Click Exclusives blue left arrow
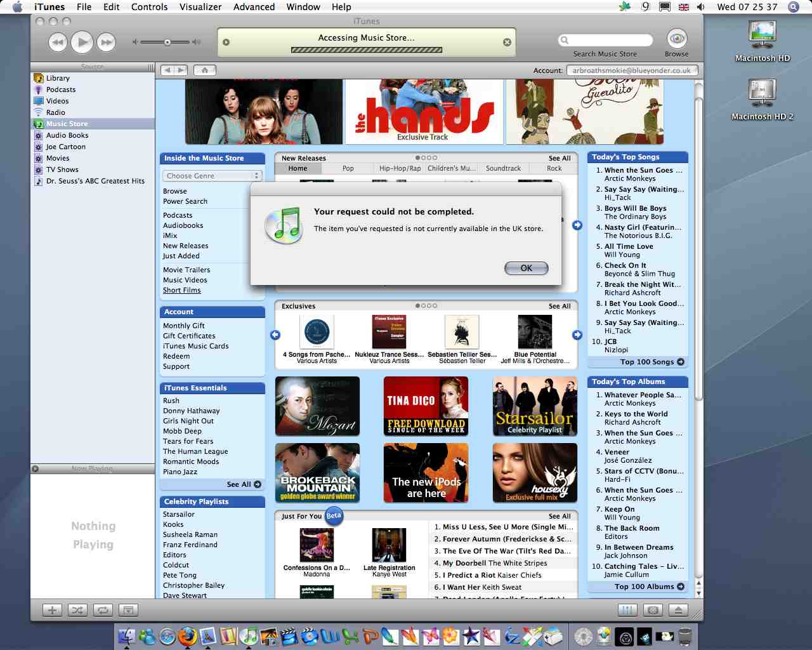This screenshot has width=812, height=650. (275, 335)
